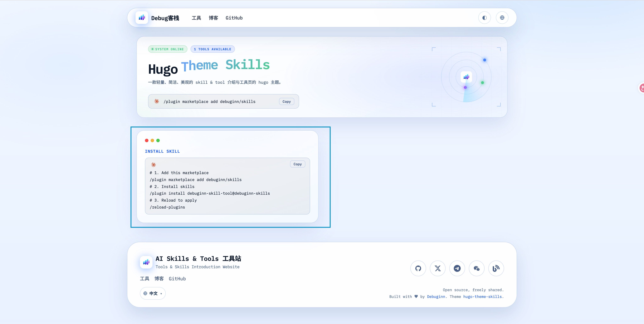
Task: Copy the install skill commands
Action: coord(297,164)
